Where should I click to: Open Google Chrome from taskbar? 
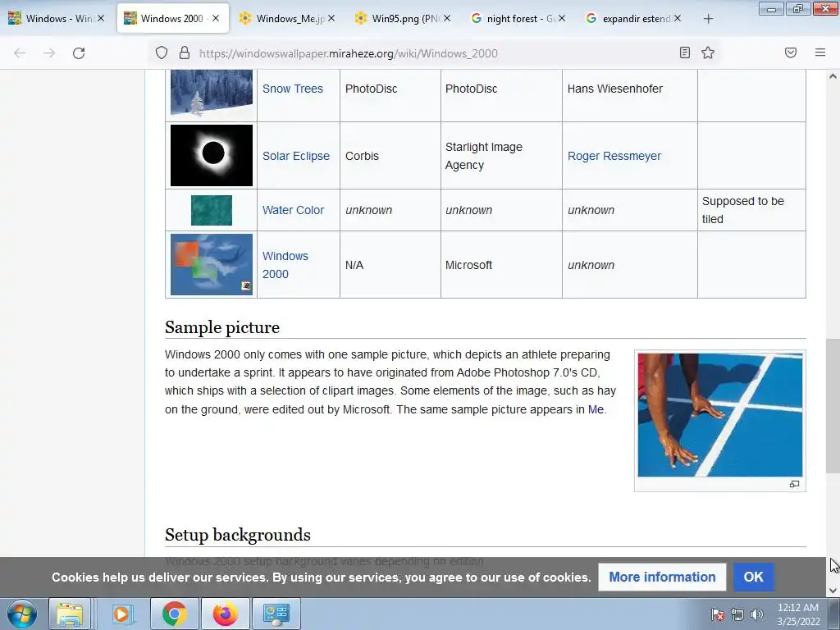coord(175,614)
